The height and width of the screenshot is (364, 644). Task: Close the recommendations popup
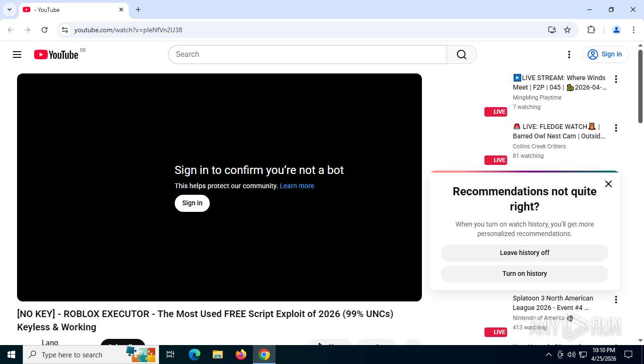(608, 184)
